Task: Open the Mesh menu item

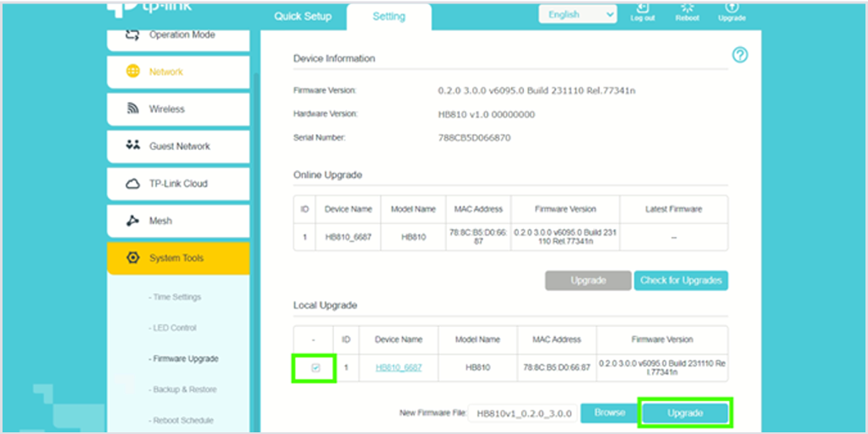Action: tap(178, 221)
